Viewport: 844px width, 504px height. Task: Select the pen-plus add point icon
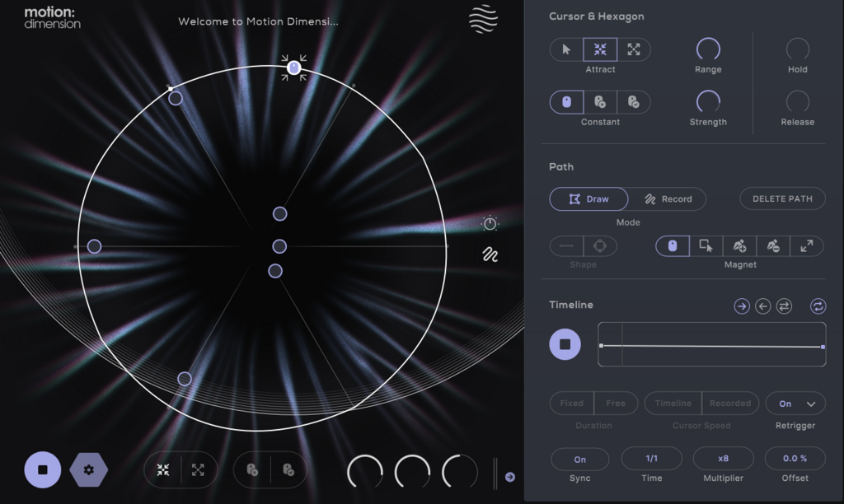[x=739, y=245]
